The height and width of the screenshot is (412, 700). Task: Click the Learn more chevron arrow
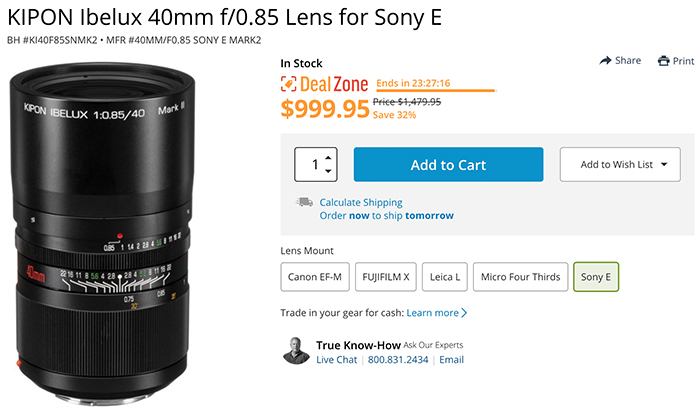pos(464,313)
